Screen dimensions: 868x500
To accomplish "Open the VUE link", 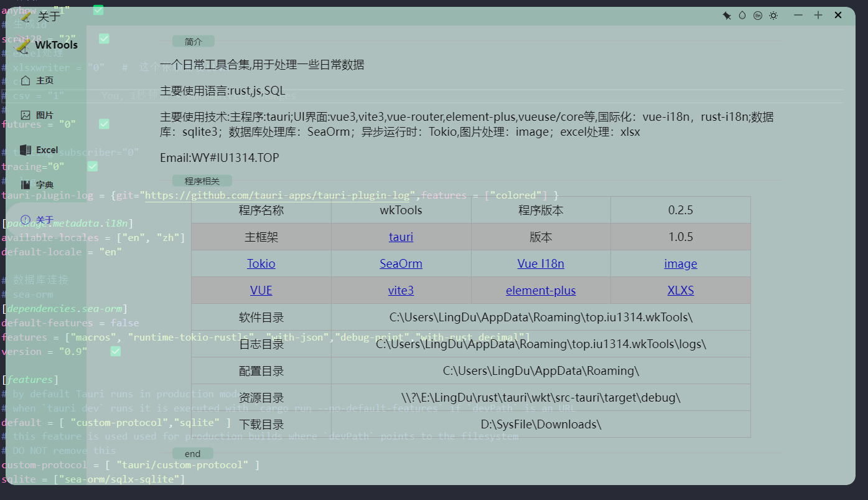I will point(261,291).
